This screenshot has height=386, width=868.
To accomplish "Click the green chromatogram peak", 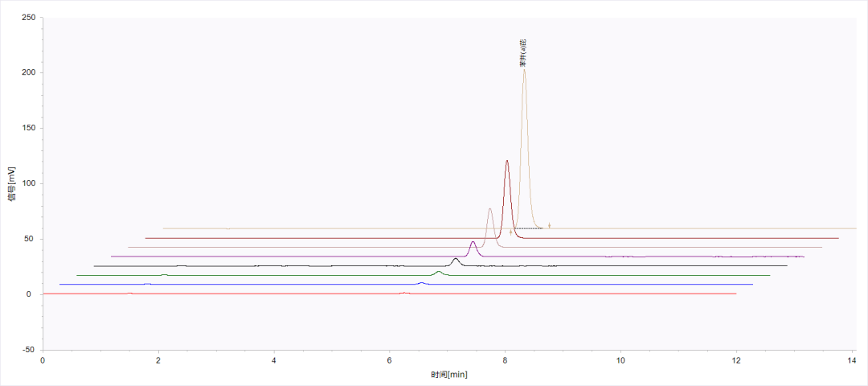I will tap(439, 272).
